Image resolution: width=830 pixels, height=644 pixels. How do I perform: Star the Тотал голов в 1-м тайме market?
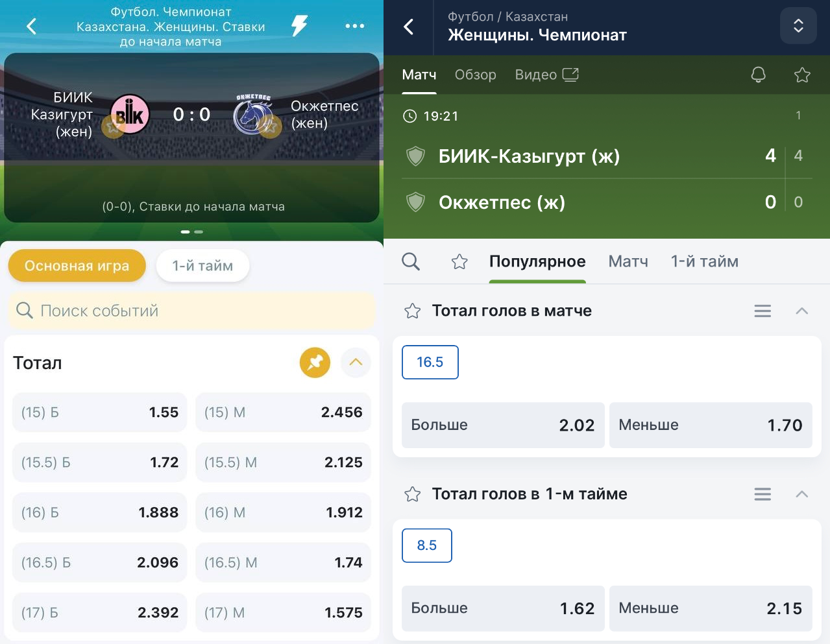tap(413, 494)
